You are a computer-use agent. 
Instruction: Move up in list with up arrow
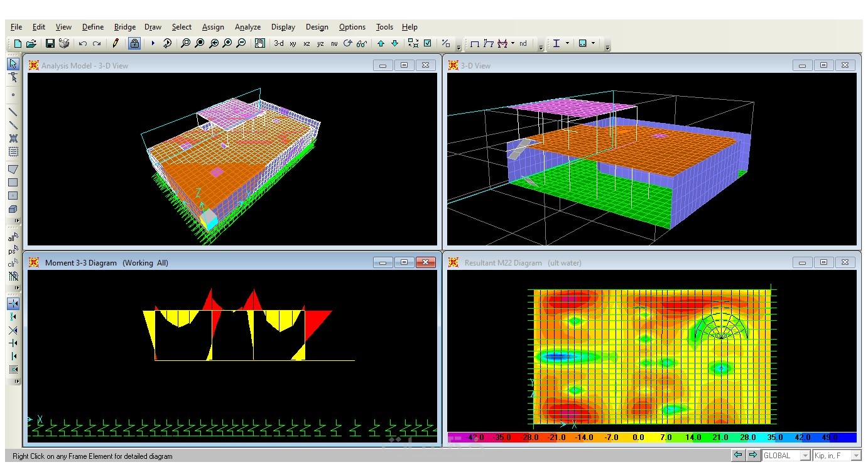(381, 43)
